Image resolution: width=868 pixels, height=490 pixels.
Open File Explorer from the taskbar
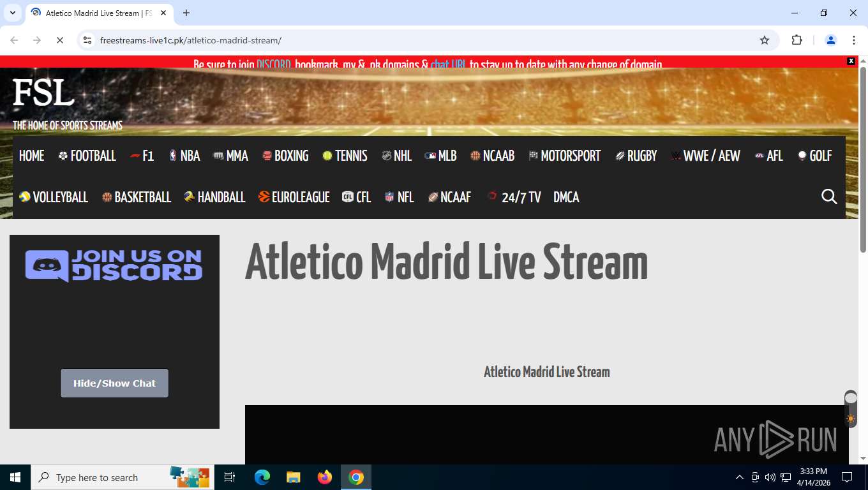293,477
